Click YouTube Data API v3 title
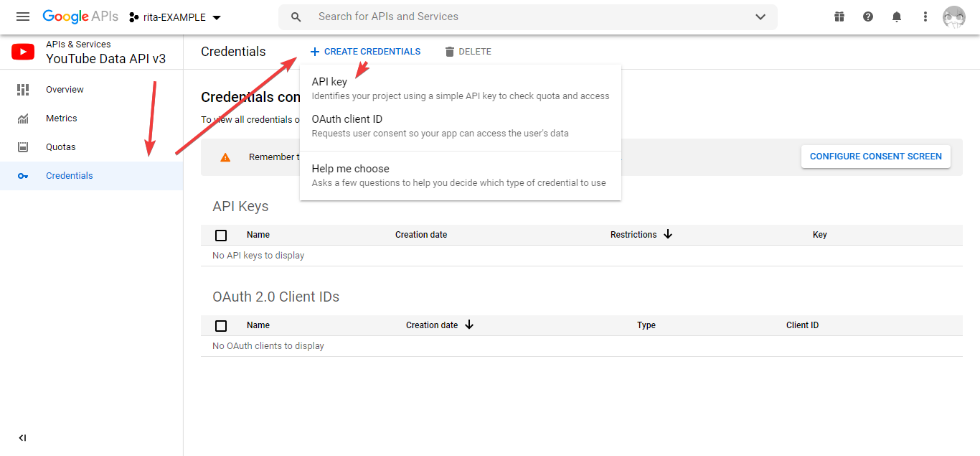The width and height of the screenshot is (980, 456). coord(105,59)
